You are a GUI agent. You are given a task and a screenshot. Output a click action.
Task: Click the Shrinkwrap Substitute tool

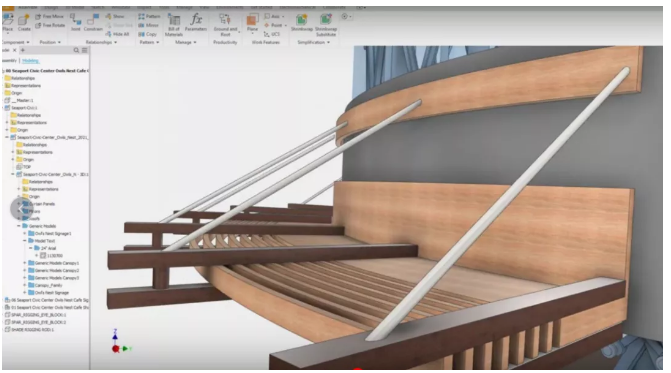pos(326,25)
